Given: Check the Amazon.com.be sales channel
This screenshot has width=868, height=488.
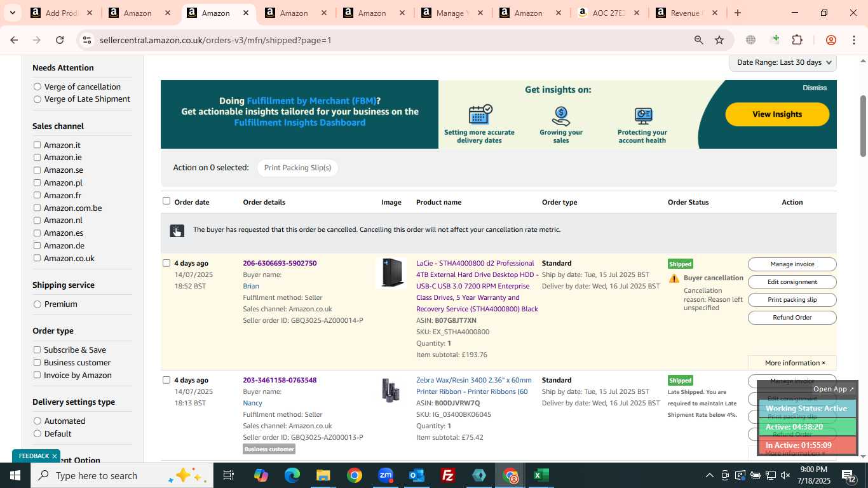Looking at the screenshot, I should pos(37,208).
